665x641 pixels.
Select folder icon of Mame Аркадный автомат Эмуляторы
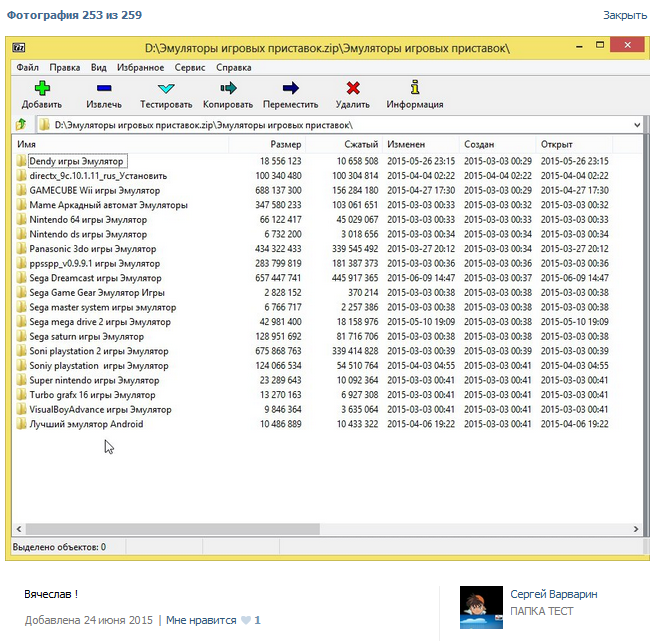click(21, 205)
